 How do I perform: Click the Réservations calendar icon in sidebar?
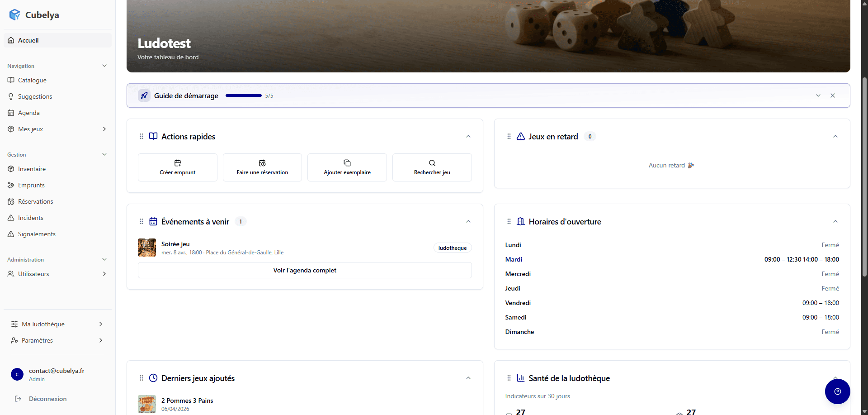coord(11,201)
